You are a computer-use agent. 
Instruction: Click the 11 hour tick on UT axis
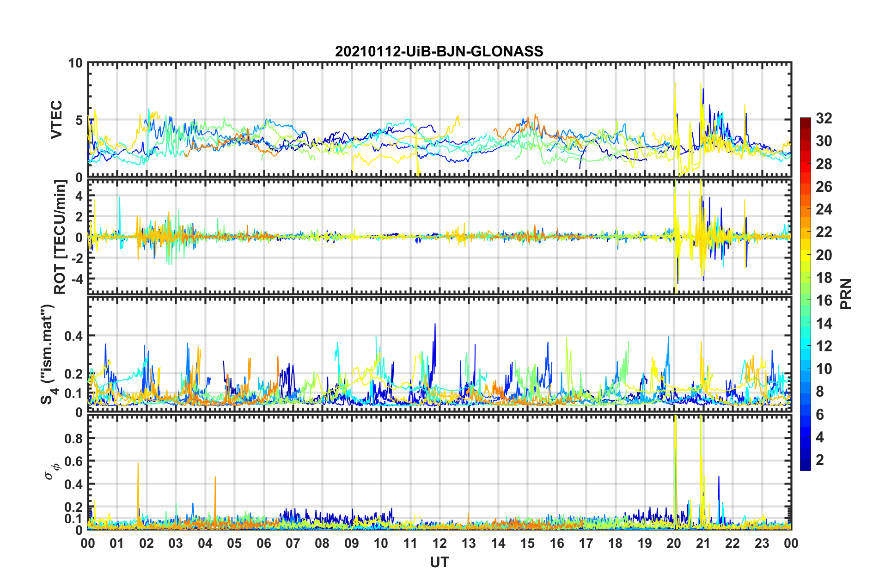click(410, 543)
